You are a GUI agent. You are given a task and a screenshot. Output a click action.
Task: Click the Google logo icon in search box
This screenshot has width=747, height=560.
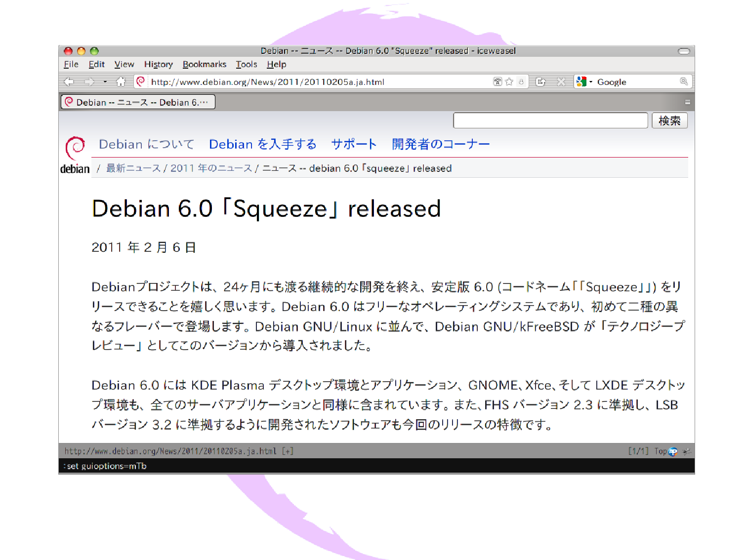[581, 82]
